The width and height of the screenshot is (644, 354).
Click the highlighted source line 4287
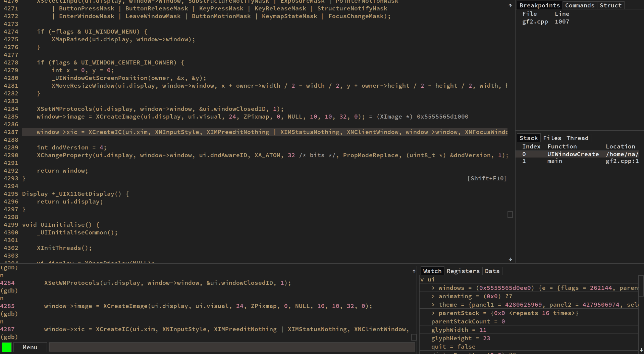[x=265, y=132]
